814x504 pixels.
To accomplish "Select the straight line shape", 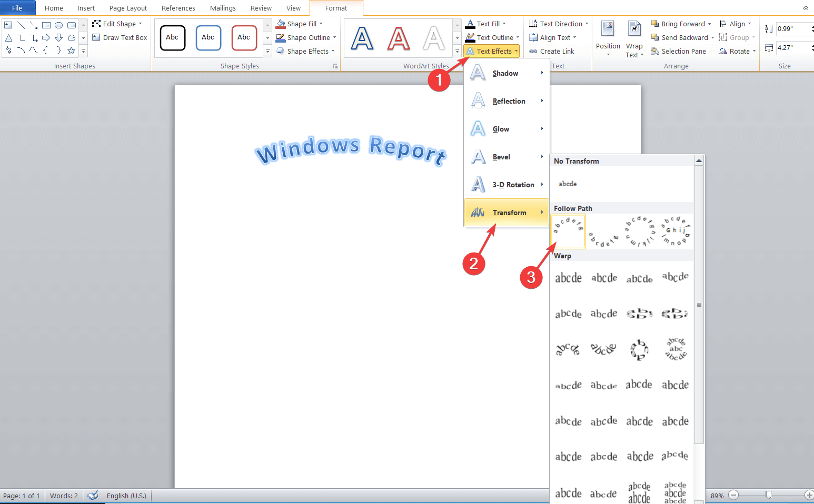I will 21,25.
